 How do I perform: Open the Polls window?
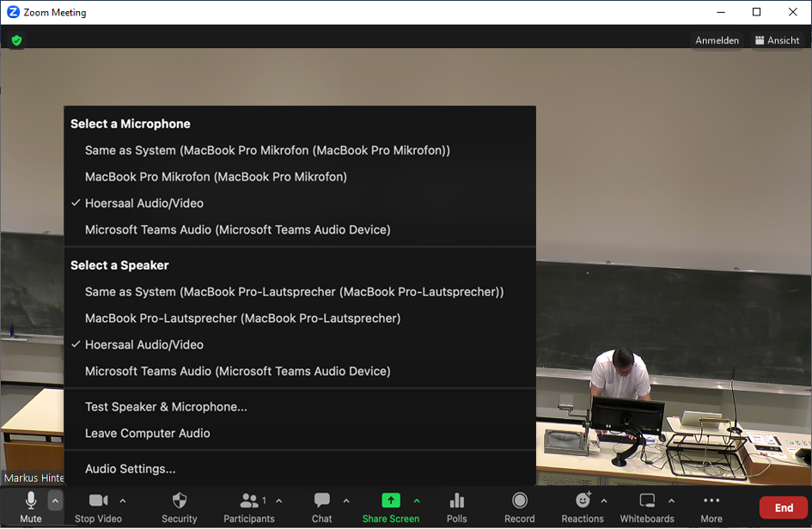click(457, 508)
